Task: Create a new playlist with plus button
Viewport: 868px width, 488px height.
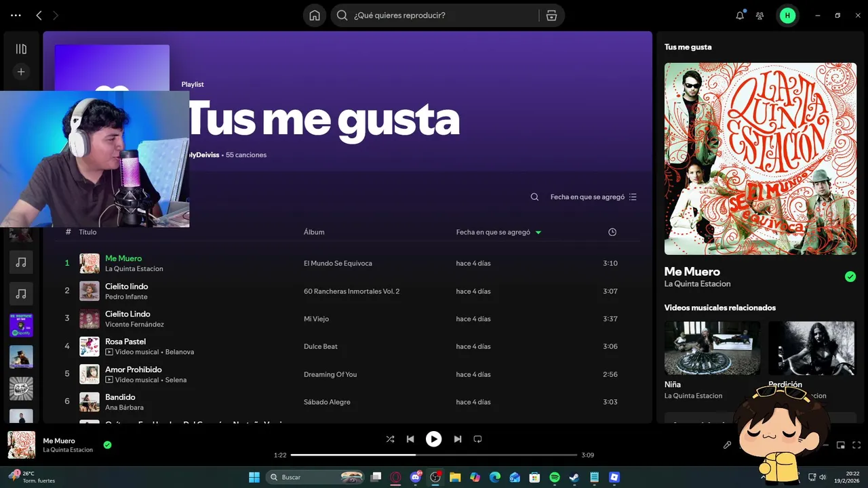Action: (x=21, y=71)
